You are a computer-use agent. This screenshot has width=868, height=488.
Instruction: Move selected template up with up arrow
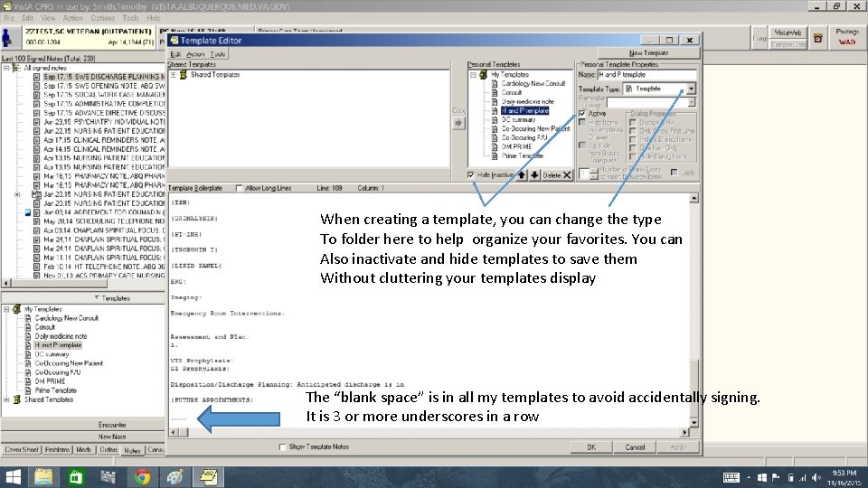point(522,174)
